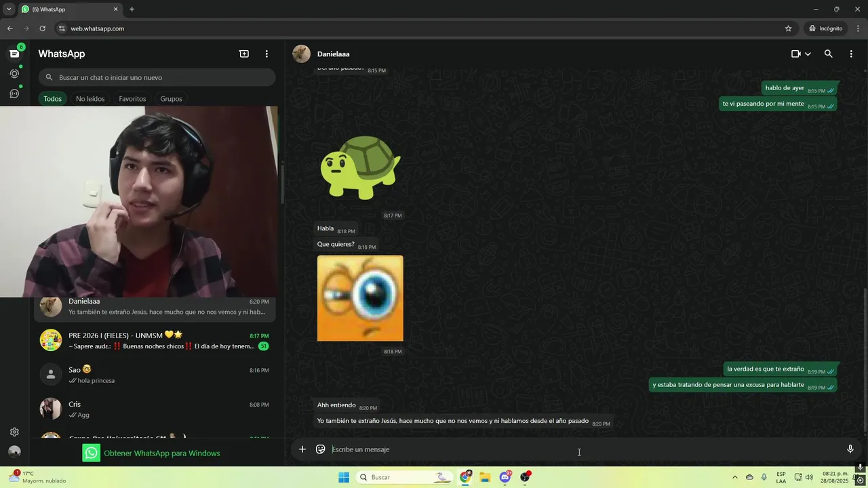Viewport: 868px width, 488px height.
Task: Expand the video call options arrow
Action: [808, 54]
